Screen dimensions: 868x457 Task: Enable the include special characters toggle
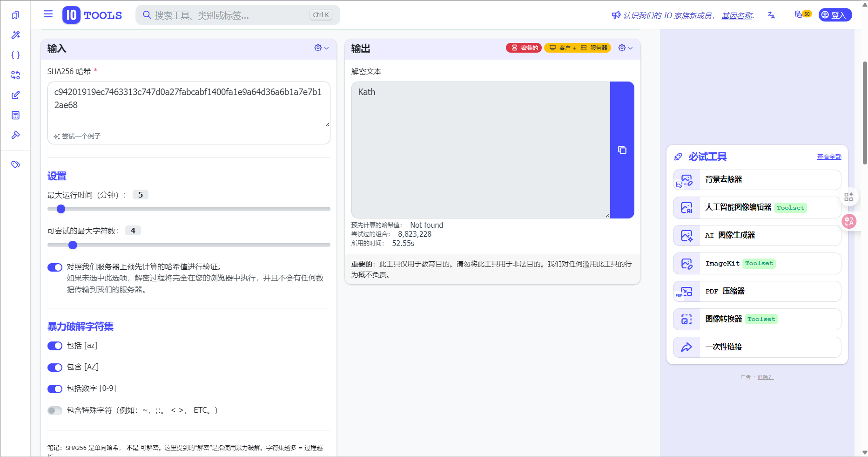(x=55, y=410)
